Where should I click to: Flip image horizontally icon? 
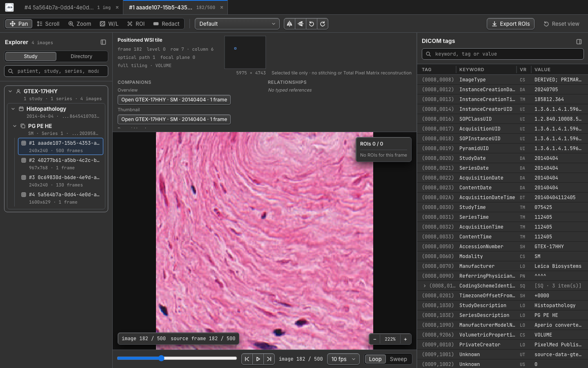290,24
